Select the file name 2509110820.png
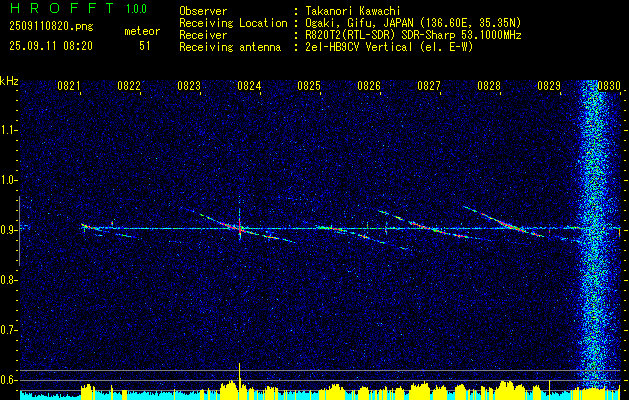 pyautogui.click(x=51, y=27)
